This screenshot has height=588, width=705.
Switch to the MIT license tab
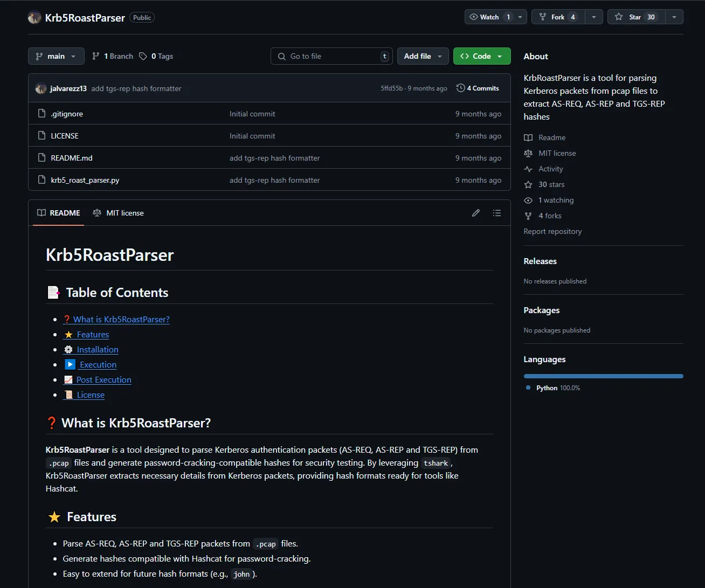(x=119, y=213)
